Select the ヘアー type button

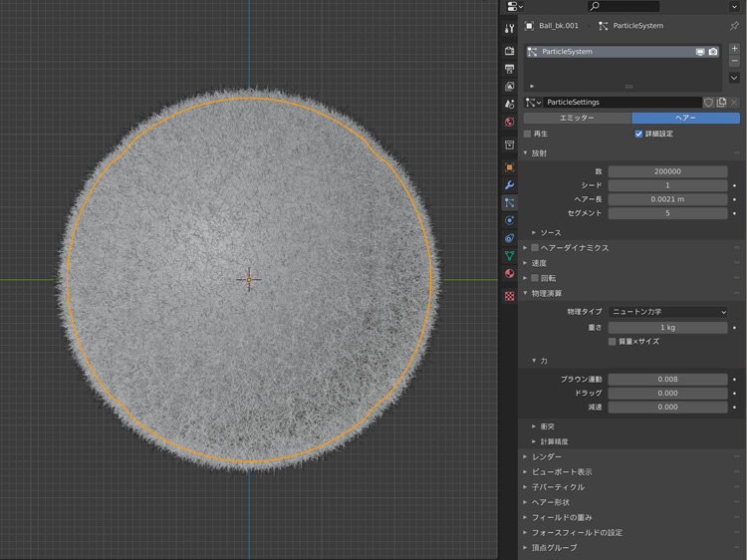tap(685, 118)
